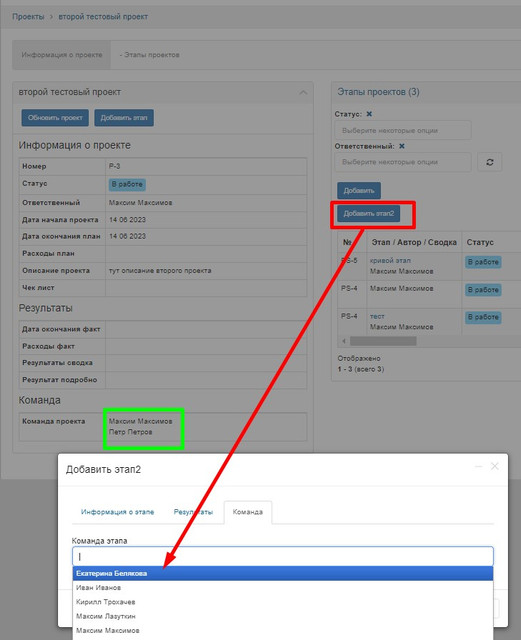Viewport: 521px width, 640px height.
Task: Choose Иван Иванов in the dropdown list
Action: pyautogui.click(x=283, y=588)
